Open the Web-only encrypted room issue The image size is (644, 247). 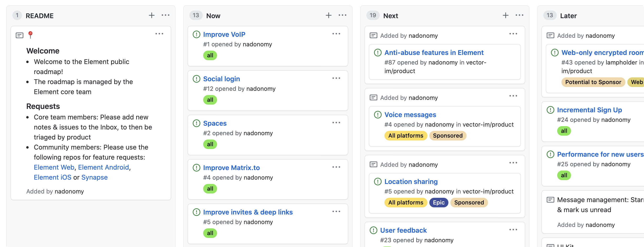click(x=602, y=53)
